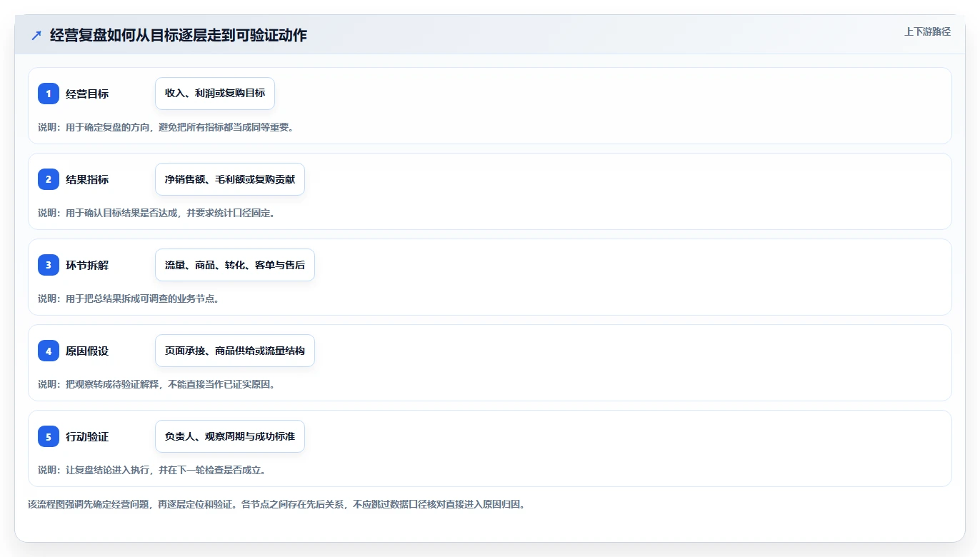Select the step number 3 badge
The image size is (980, 557).
[x=49, y=265]
